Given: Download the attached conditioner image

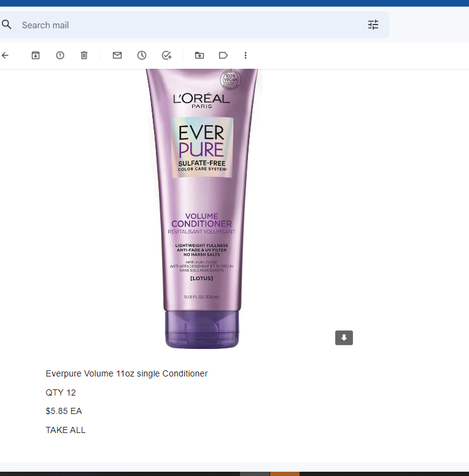Looking at the screenshot, I should 344,338.
